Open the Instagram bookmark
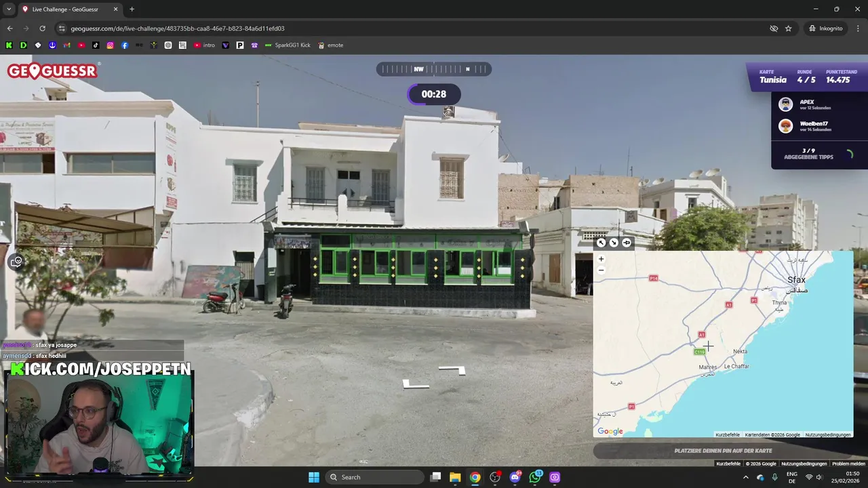Image resolution: width=868 pixels, height=488 pixels. pos(110,45)
